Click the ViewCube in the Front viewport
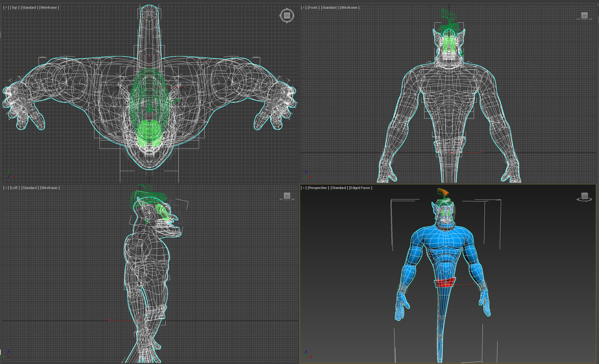599x364 pixels. coord(584,16)
